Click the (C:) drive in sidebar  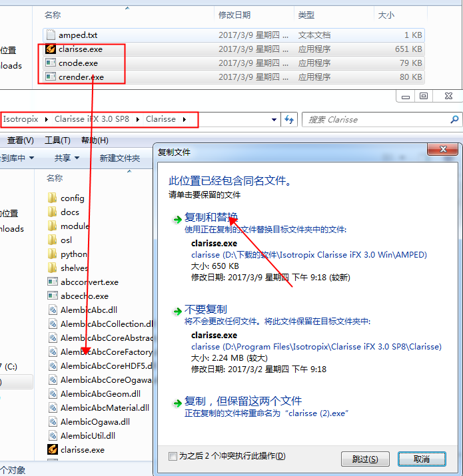[10, 366]
